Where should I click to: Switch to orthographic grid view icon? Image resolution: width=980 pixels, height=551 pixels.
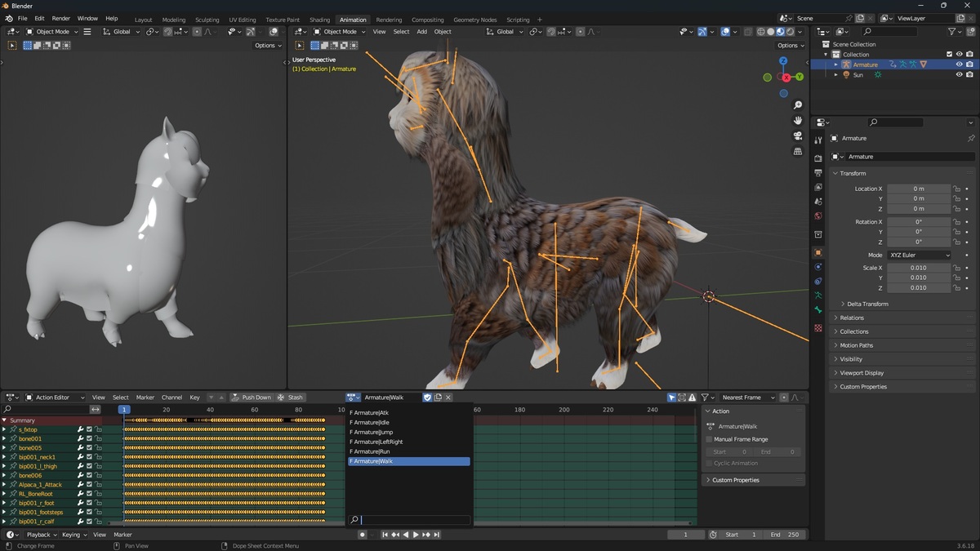pyautogui.click(x=798, y=151)
